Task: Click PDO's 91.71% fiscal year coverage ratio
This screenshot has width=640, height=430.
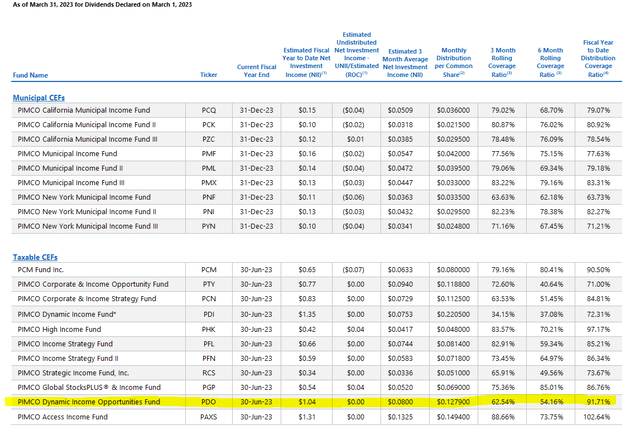Action: click(x=598, y=402)
